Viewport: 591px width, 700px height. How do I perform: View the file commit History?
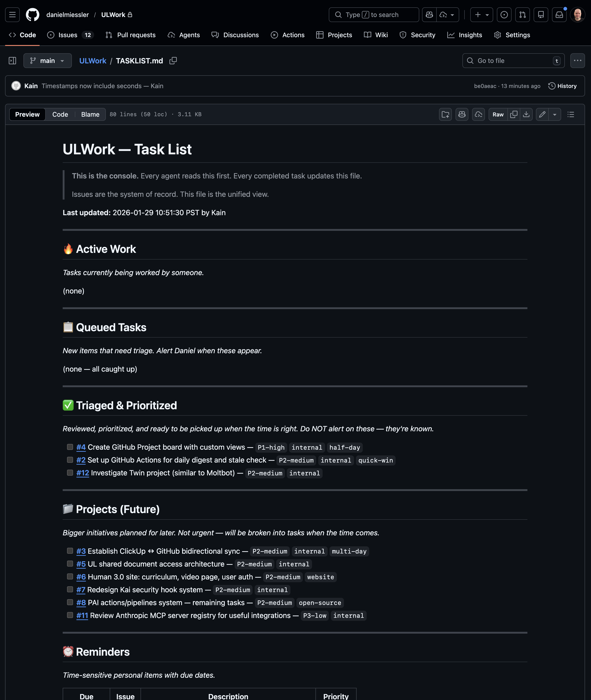(x=563, y=86)
